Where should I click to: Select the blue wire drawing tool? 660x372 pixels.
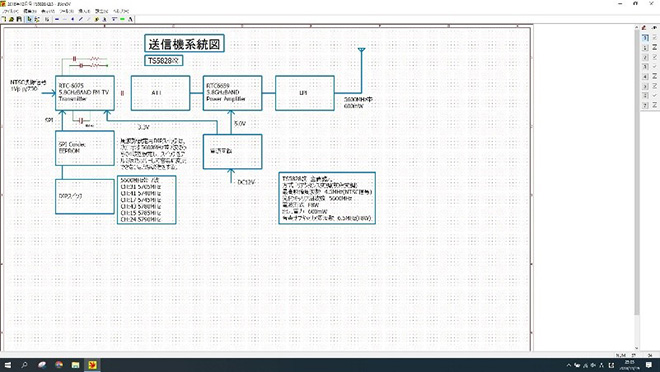click(x=57, y=19)
